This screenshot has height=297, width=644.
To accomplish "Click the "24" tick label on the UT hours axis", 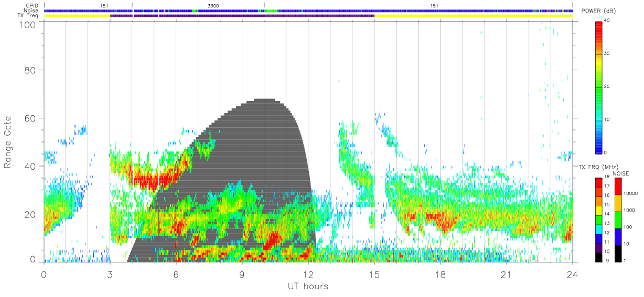I will coord(573,274).
